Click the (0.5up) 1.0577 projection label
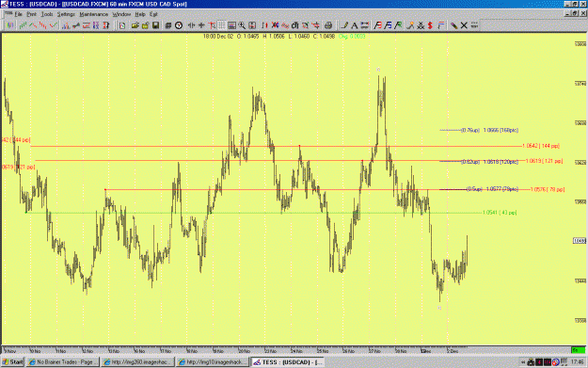The height and width of the screenshot is (368, 588). 493,189
